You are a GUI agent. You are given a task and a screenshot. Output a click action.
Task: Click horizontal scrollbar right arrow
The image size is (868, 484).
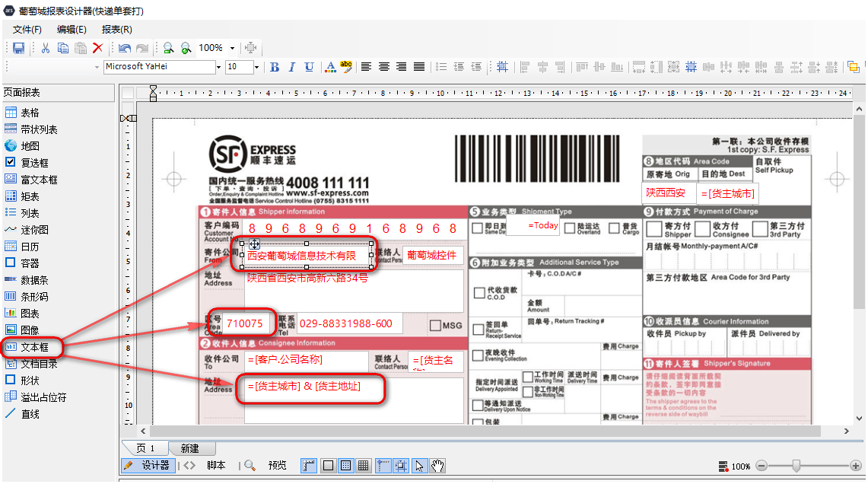[x=847, y=431]
